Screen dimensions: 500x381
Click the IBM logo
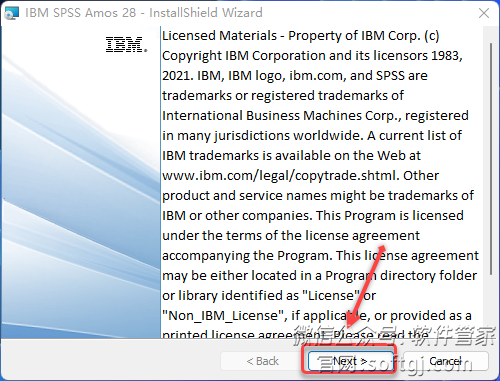tap(126, 45)
